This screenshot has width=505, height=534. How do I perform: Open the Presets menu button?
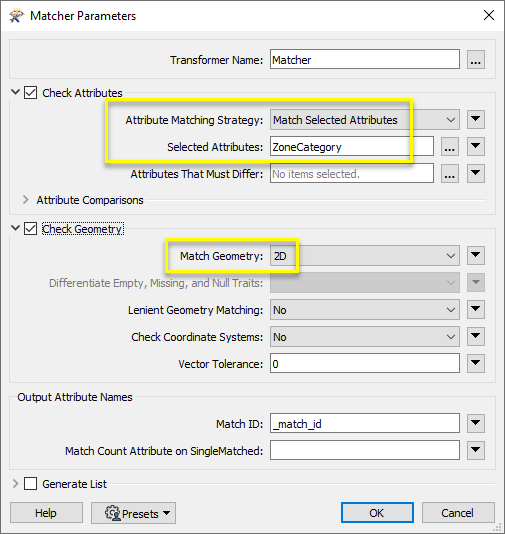[133, 513]
